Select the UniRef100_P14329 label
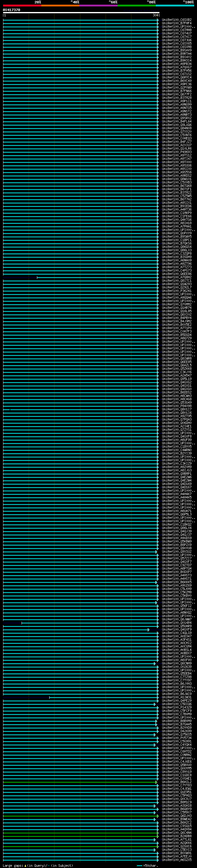The width and height of the screenshot is (197, 868). point(177,707)
